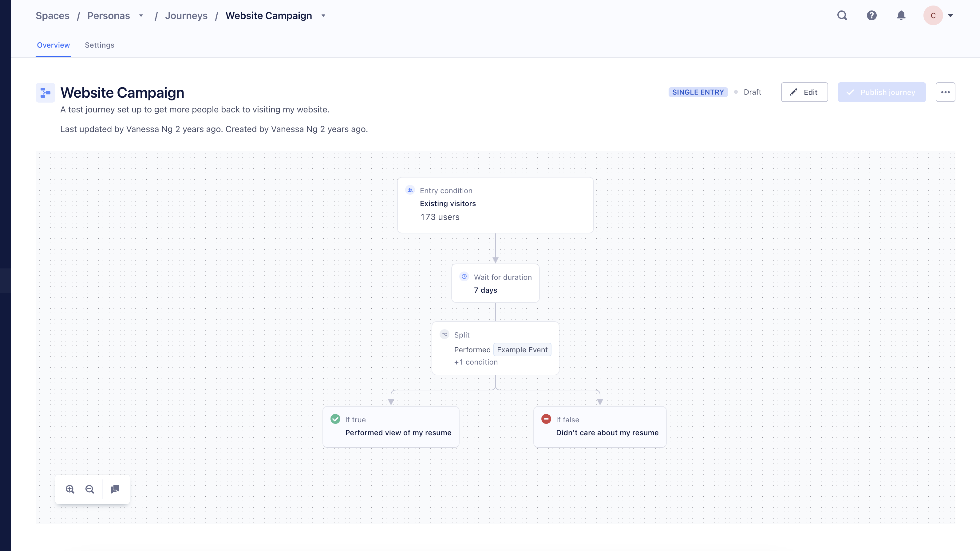Click the Last updated by Vanessa Ng line
Viewport: 980px width, 551px height.
[x=214, y=129]
